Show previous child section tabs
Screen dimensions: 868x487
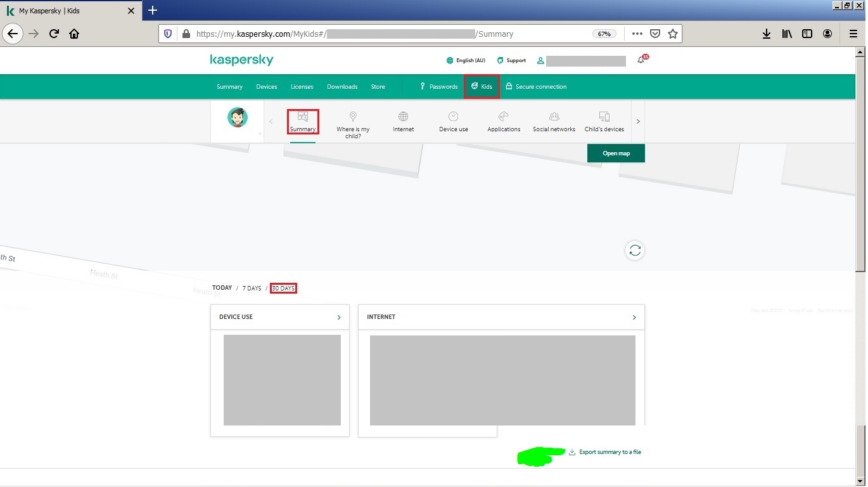point(271,122)
